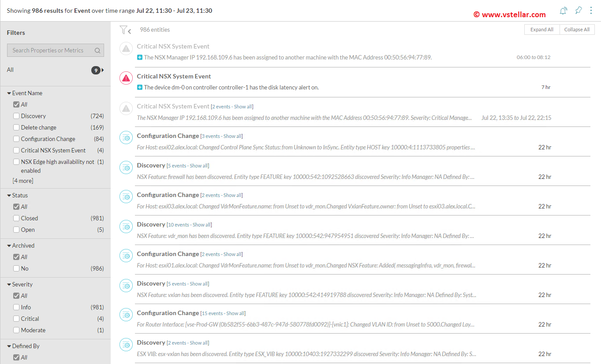The width and height of the screenshot is (601, 364).
Task: Collapse the Event Name filter section
Action: (x=9, y=93)
